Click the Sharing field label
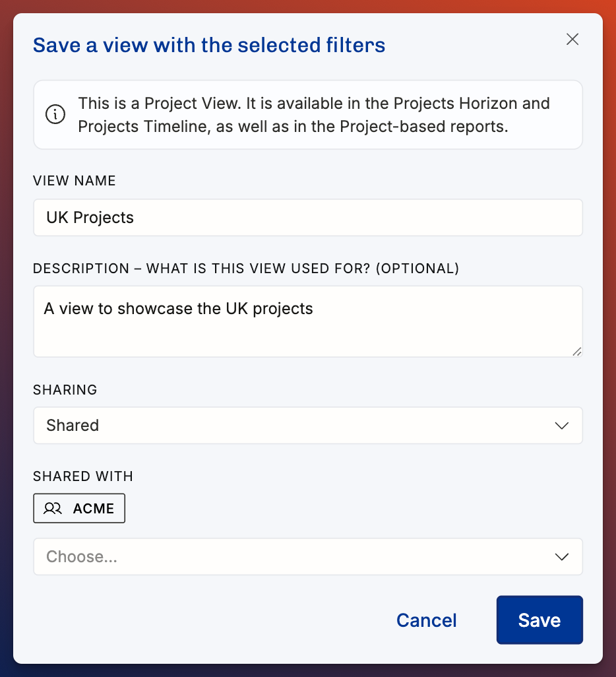The width and height of the screenshot is (616, 677). [65, 390]
